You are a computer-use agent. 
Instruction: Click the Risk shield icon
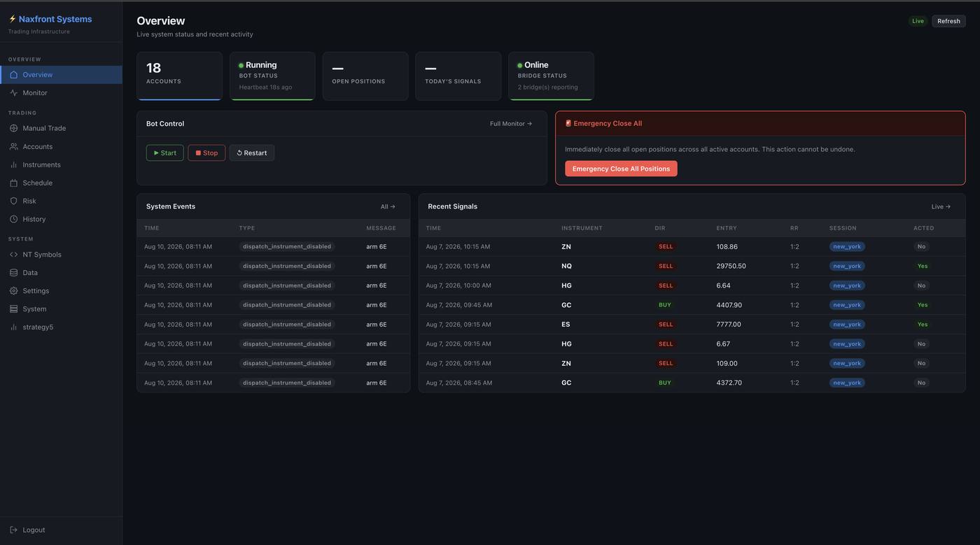[13, 201]
